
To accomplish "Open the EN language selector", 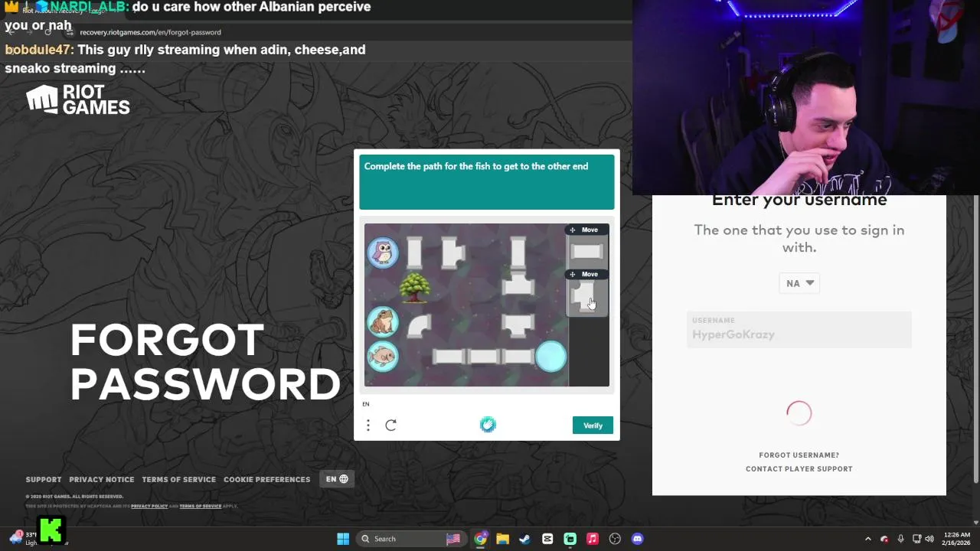I will click(x=337, y=479).
